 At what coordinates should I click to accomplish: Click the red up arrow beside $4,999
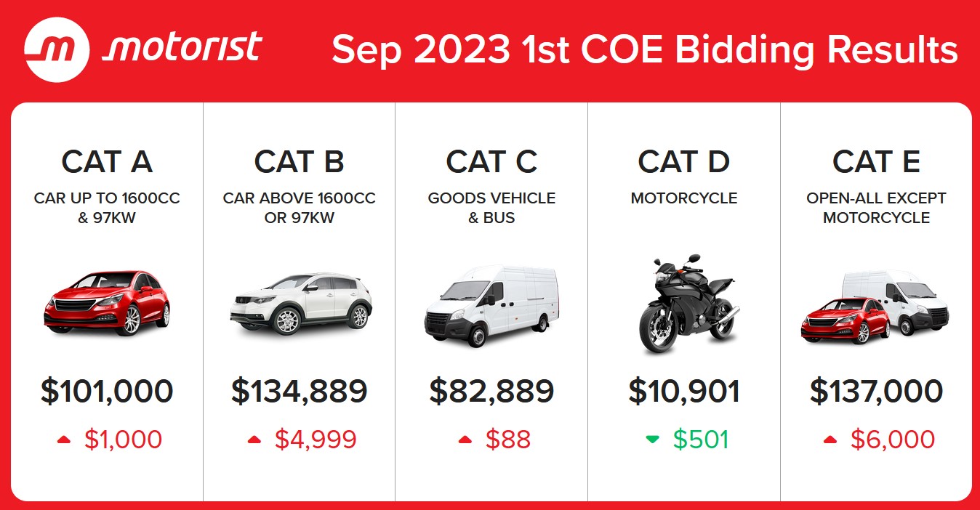[x=254, y=440]
